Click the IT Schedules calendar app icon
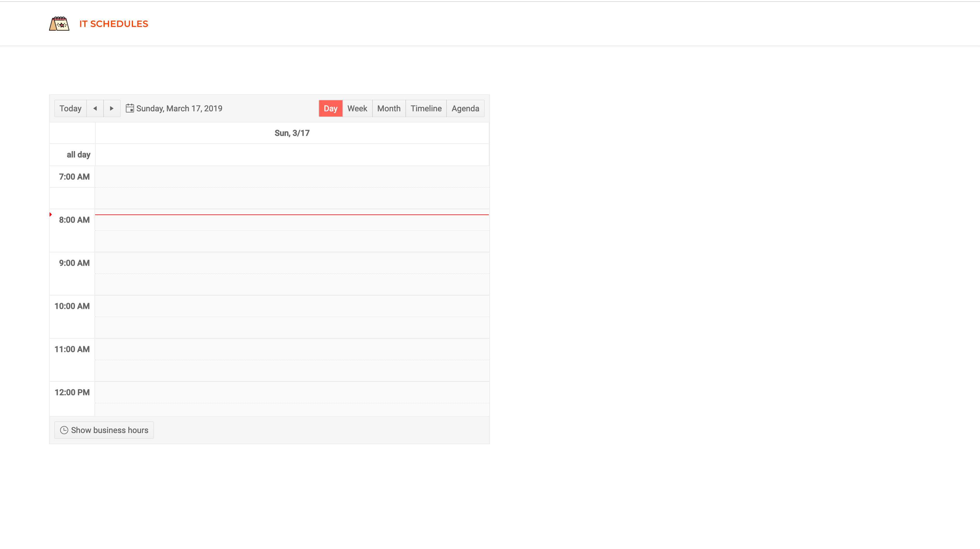This screenshot has height=549, width=980. [x=59, y=24]
